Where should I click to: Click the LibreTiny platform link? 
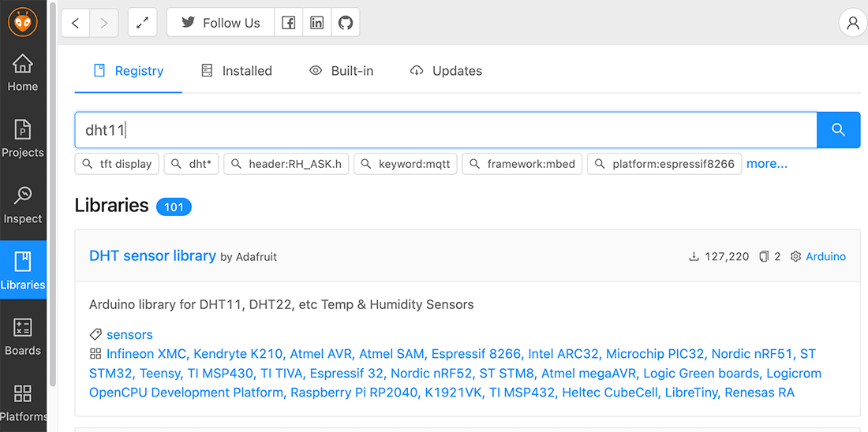[691, 393]
